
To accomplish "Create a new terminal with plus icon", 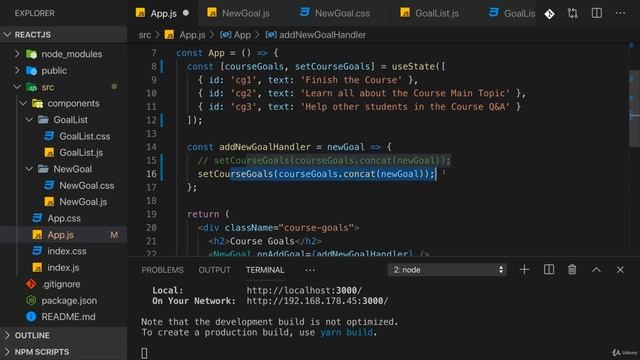I will (524, 269).
